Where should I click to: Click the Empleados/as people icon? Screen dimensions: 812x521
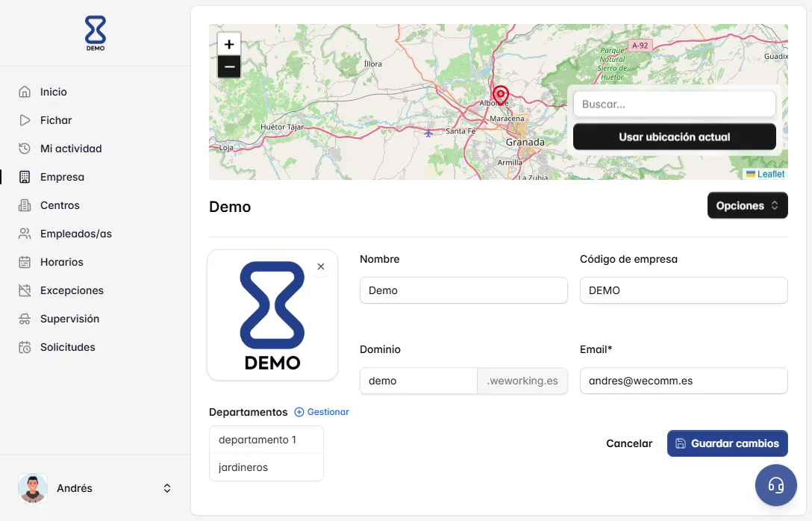[x=25, y=234]
